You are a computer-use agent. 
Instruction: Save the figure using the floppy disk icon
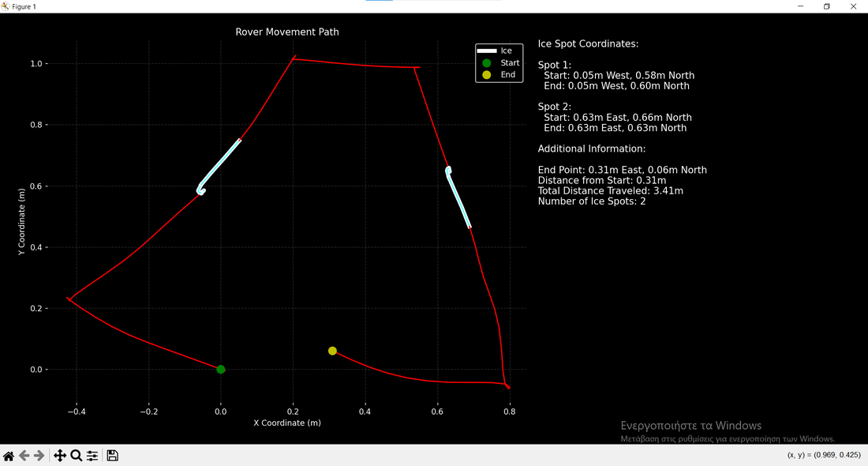113,456
